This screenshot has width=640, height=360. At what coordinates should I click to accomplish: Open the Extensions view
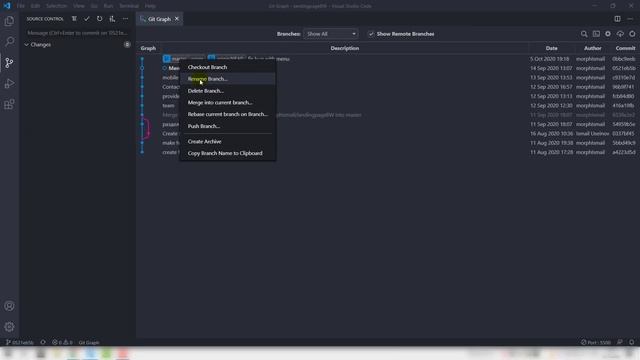click(x=9, y=104)
